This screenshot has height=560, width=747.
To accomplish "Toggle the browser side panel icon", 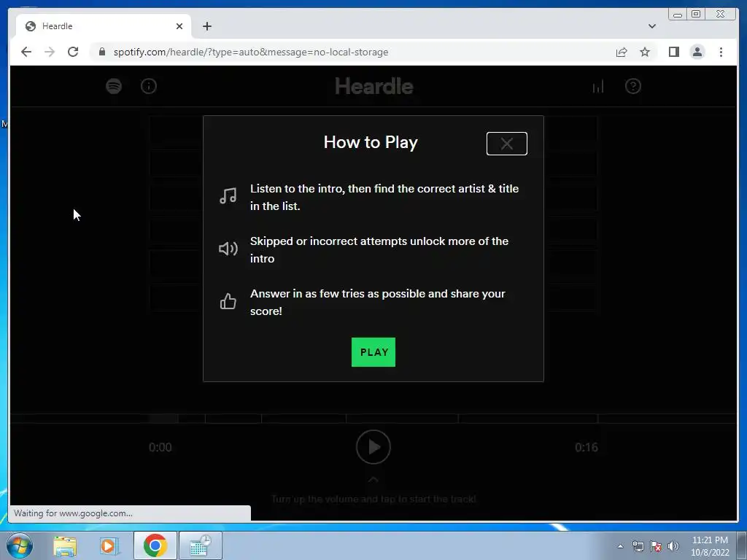I will point(673,52).
